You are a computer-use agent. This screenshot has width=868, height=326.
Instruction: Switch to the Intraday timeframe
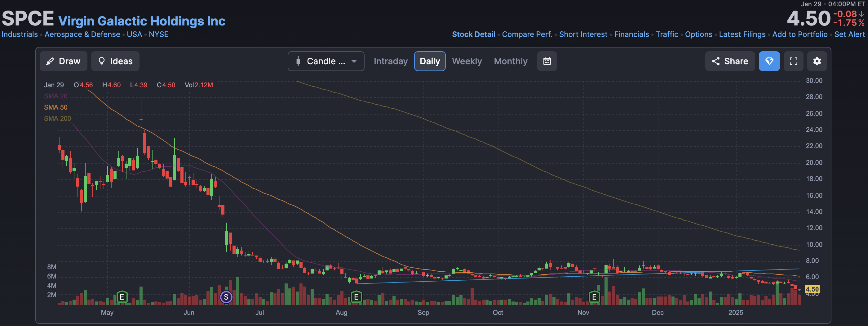click(391, 61)
